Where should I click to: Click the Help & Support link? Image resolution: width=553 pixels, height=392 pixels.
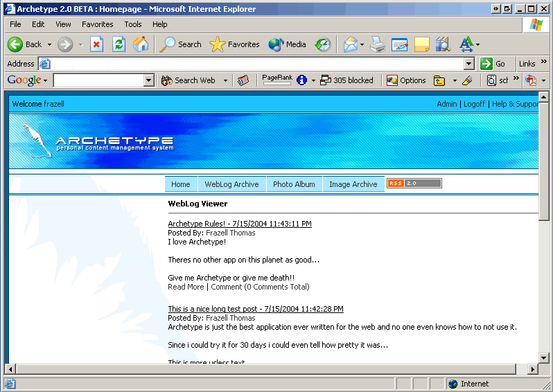click(516, 104)
